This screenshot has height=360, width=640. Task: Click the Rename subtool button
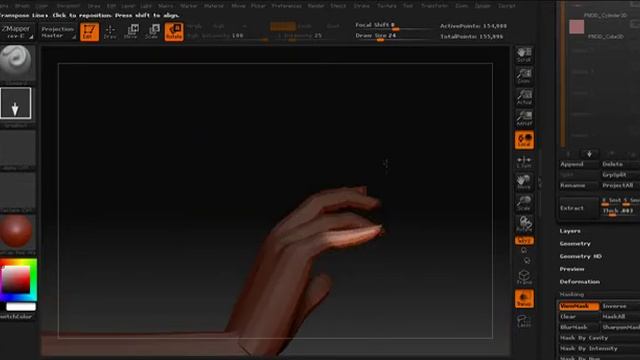pos(578,185)
